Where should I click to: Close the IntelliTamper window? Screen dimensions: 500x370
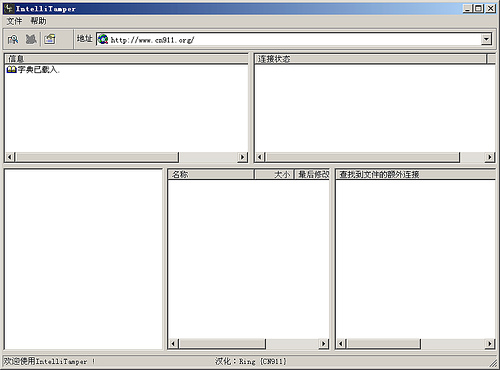point(490,8)
